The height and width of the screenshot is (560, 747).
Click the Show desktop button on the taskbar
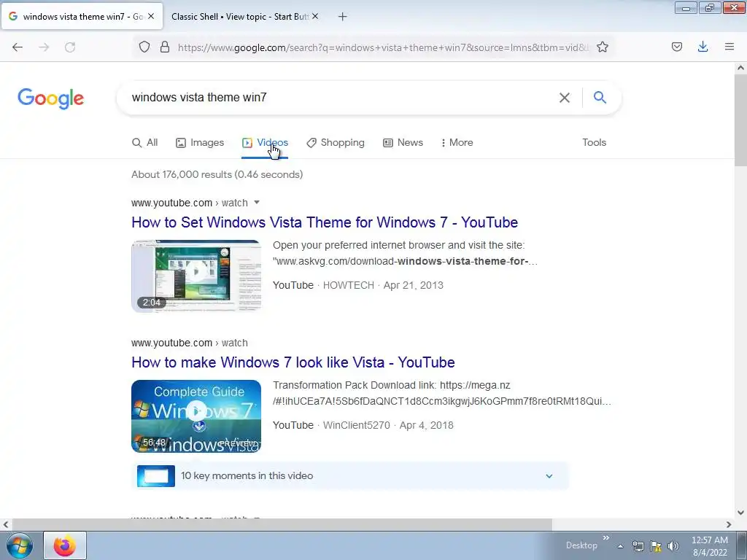pos(741,545)
